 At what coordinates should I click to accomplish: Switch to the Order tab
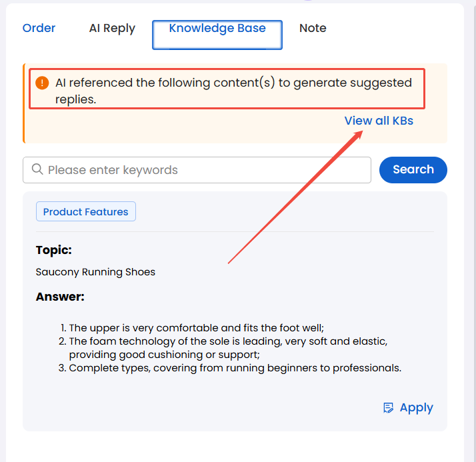[x=39, y=28]
